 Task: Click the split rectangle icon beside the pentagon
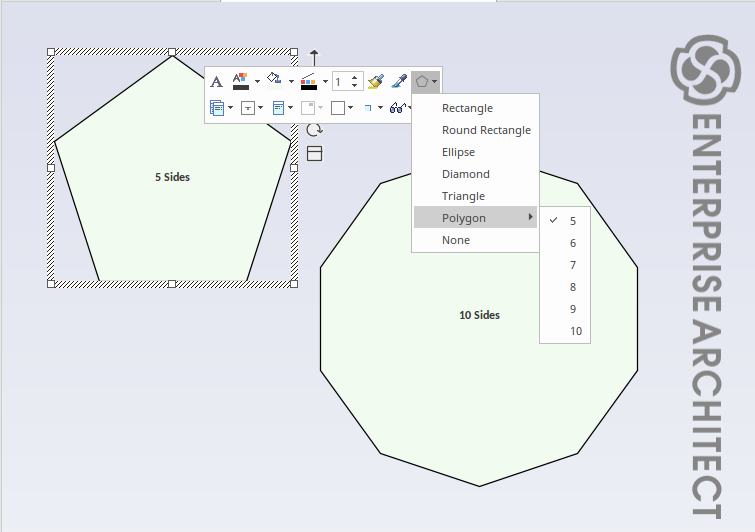(314, 153)
